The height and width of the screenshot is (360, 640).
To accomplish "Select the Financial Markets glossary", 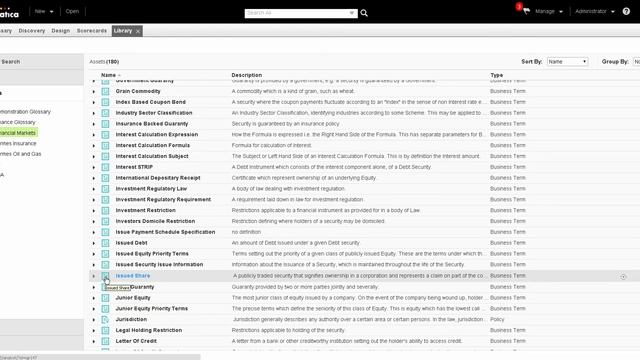I will tap(18, 133).
